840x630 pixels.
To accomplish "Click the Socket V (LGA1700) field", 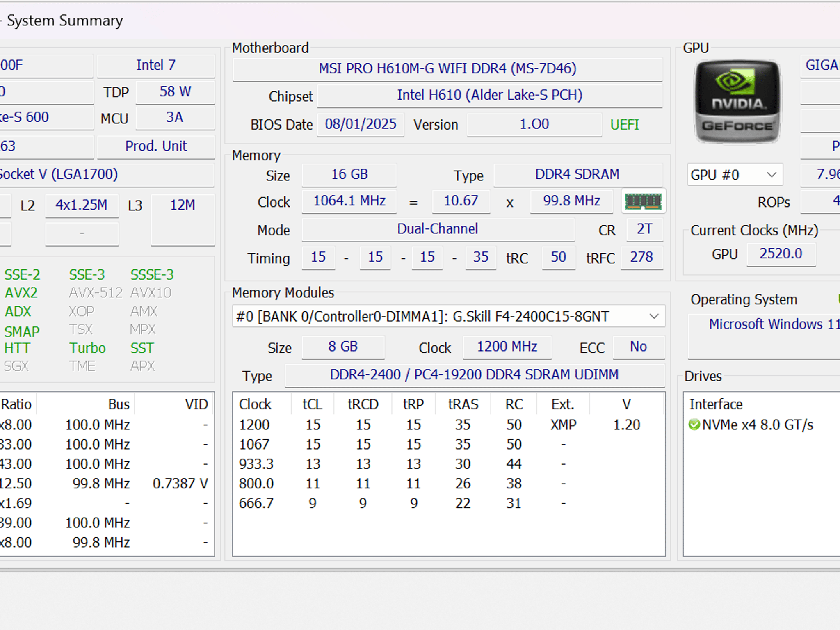I will click(107, 175).
